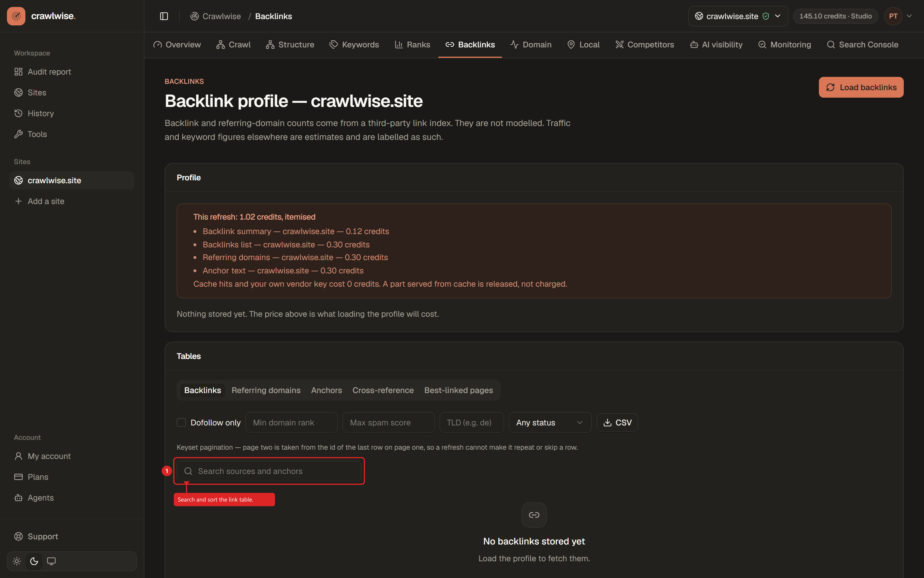Open My account
This screenshot has width=924, height=578.
[x=72, y=456]
